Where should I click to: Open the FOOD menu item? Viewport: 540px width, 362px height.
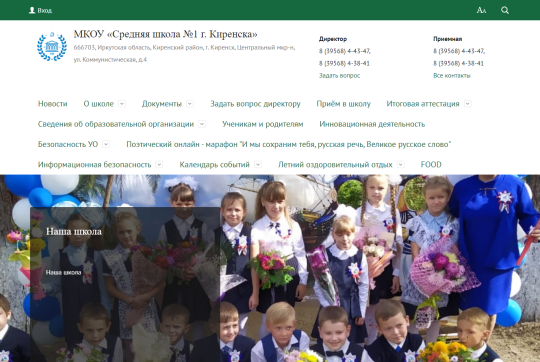(431, 165)
